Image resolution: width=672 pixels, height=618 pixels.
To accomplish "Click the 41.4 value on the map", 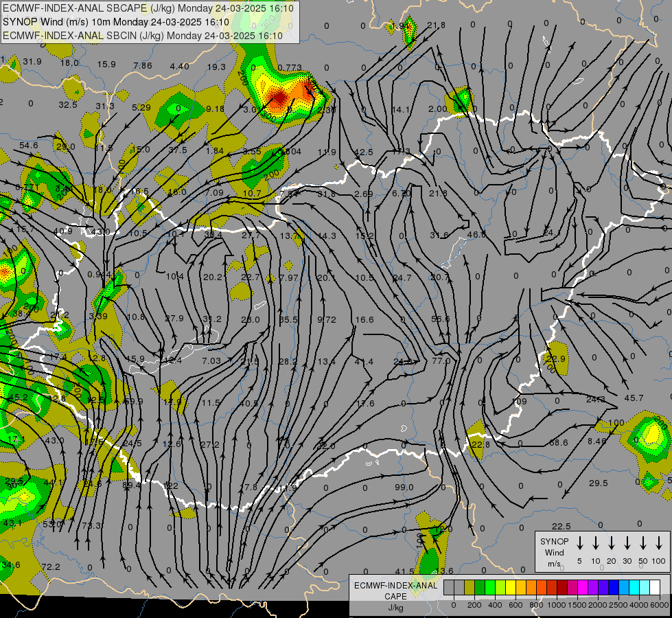I will (x=364, y=362).
